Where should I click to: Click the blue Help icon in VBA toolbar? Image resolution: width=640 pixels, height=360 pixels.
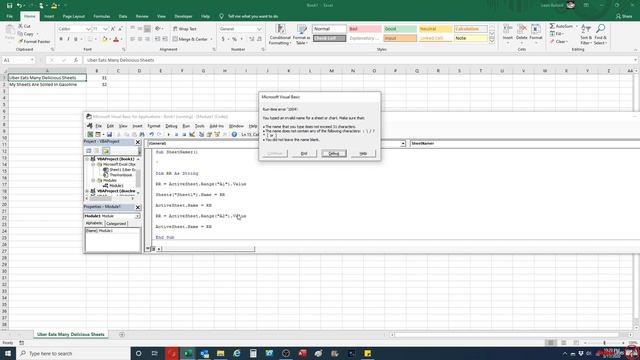click(234, 134)
